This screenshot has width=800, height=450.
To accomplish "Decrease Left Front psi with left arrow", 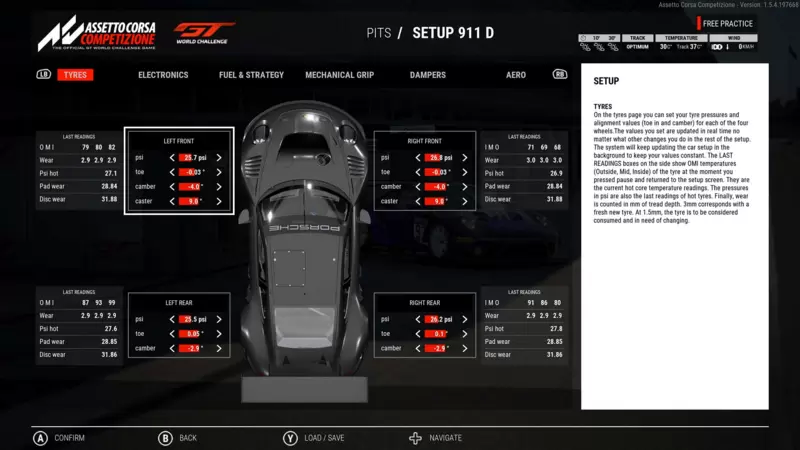I will pyautogui.click(x=172, y=158).
